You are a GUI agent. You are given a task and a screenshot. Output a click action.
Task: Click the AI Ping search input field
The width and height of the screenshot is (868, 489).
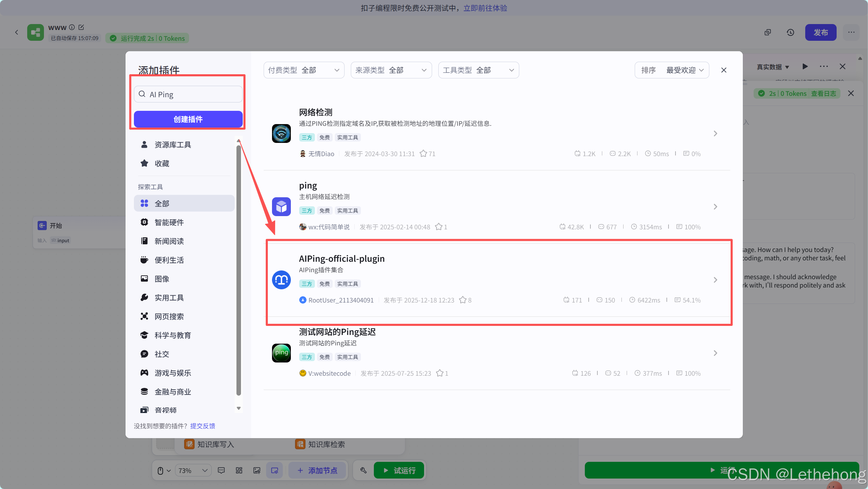(x=188, y=94)
